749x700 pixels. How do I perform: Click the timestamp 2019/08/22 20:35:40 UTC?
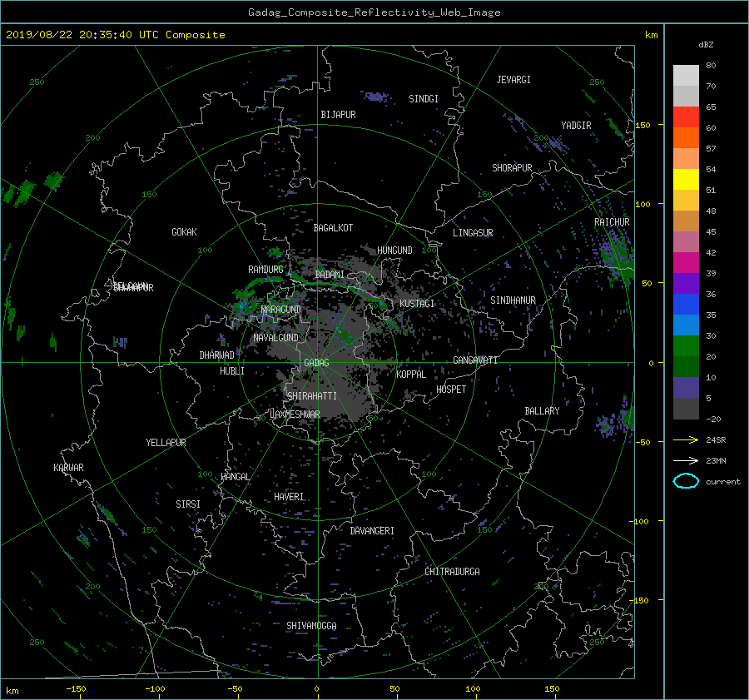(x=84, y=35)
